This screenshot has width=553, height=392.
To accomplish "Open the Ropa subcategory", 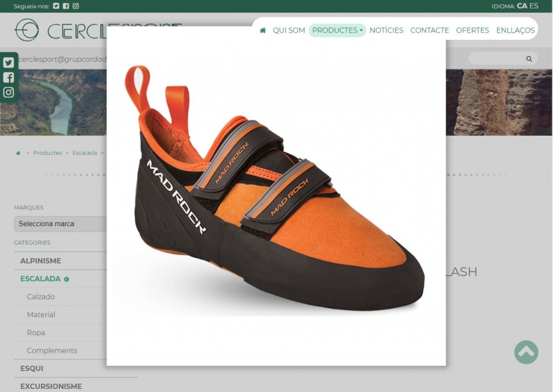I will click(36, 333).
